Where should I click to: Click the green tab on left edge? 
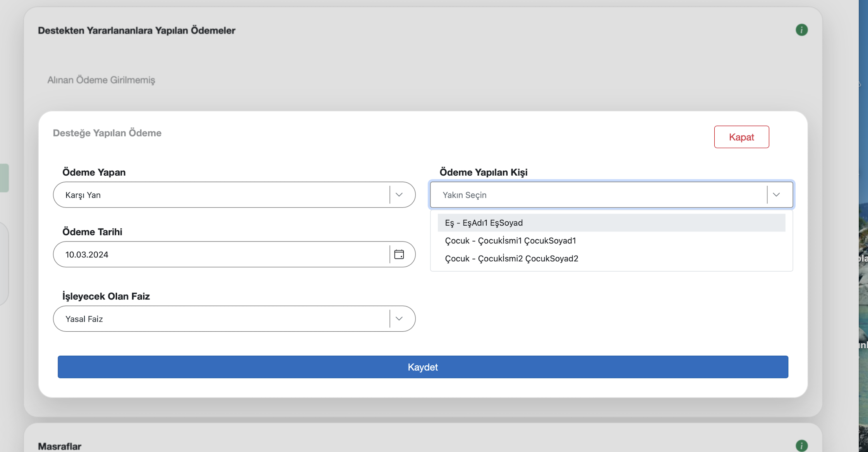4,178
